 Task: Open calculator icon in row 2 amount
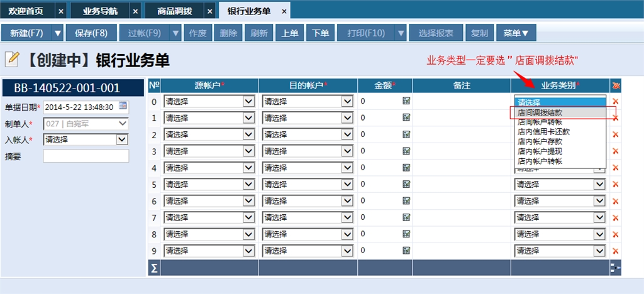pyautogui.click(x=407, y=134)
